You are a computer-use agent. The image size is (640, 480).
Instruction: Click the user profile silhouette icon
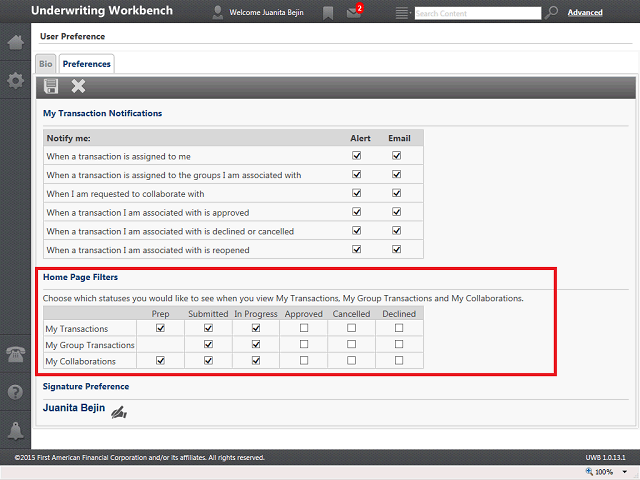click(x=218, y=13)
